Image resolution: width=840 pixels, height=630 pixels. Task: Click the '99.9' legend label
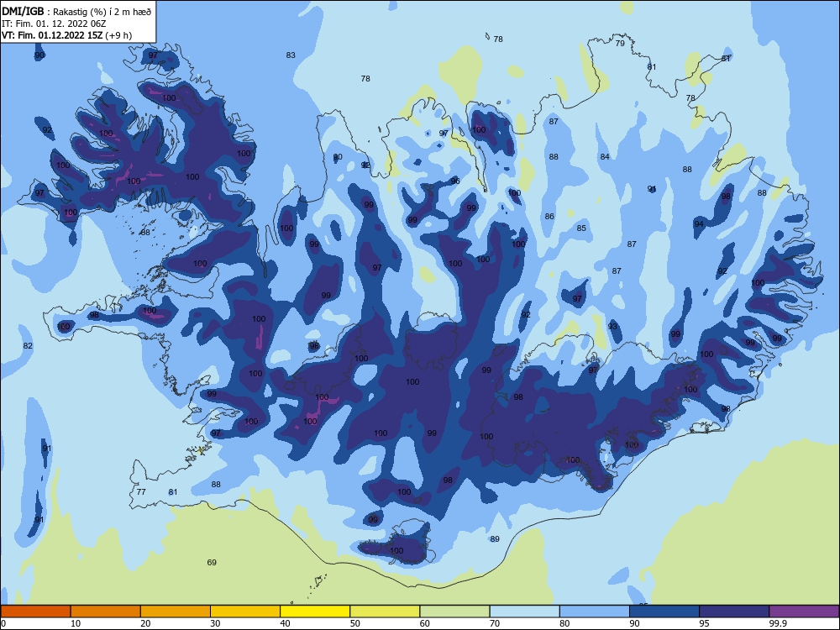778,623
